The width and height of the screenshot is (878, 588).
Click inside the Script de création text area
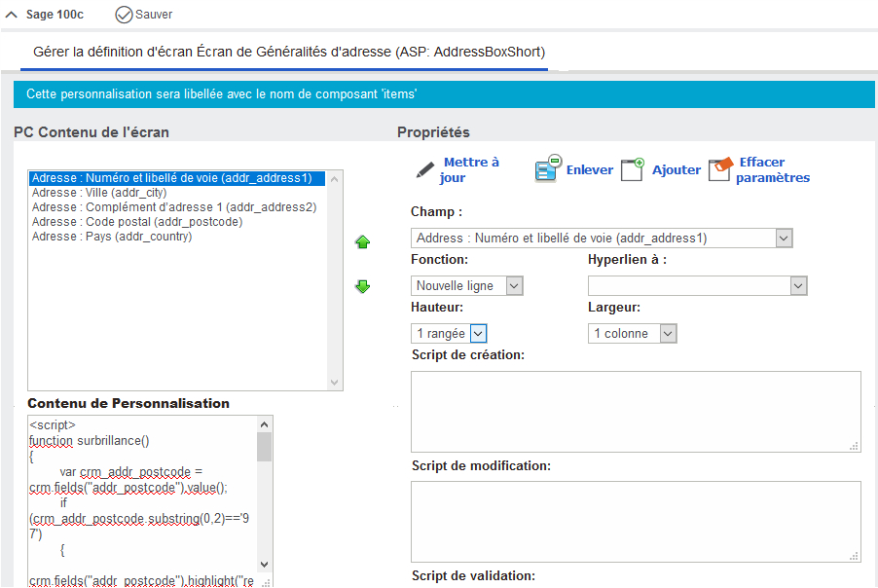pyautogui.click(x=636, y=411)
